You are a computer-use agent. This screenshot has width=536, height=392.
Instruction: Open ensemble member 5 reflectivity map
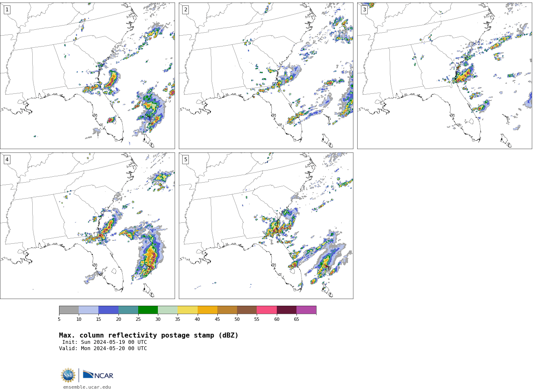point(266,226)
